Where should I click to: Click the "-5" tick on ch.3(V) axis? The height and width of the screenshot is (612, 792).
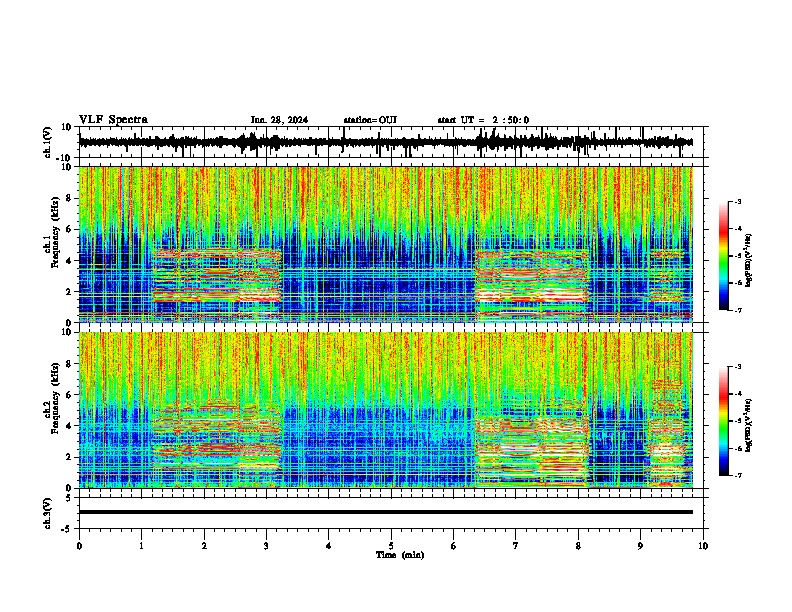pyautogui.click(x=68, y=529)
